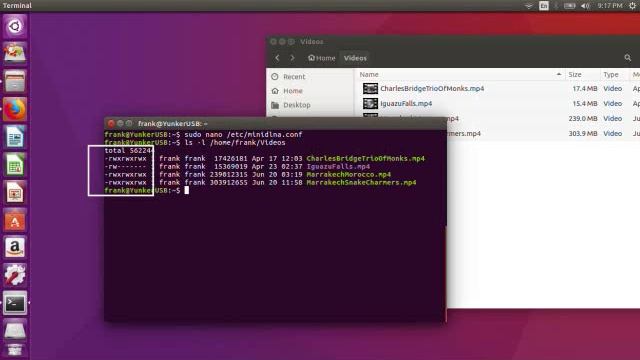Click the ls -l /home/frank/Videos command line
The image size is (640, 360).
click(235, 143)
